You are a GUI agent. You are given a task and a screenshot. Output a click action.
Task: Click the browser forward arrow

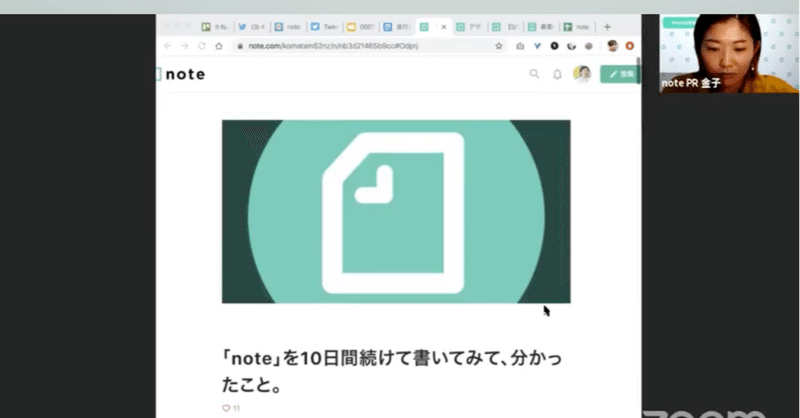185,46
